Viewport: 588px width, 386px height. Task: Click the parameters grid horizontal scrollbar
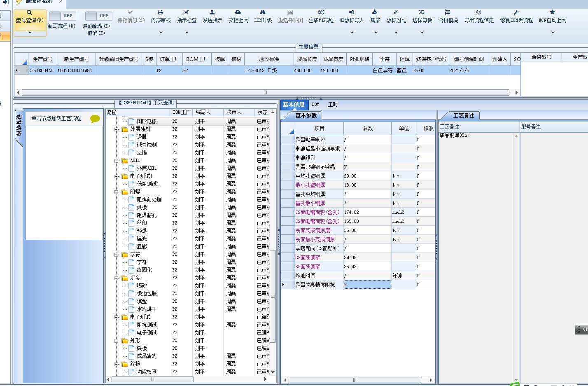click(355, 380)
